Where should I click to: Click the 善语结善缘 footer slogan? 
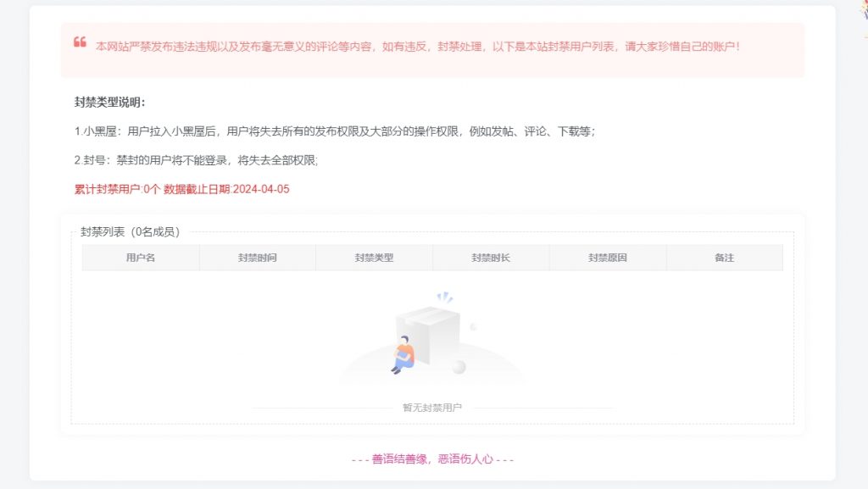[x=432, y=459]
